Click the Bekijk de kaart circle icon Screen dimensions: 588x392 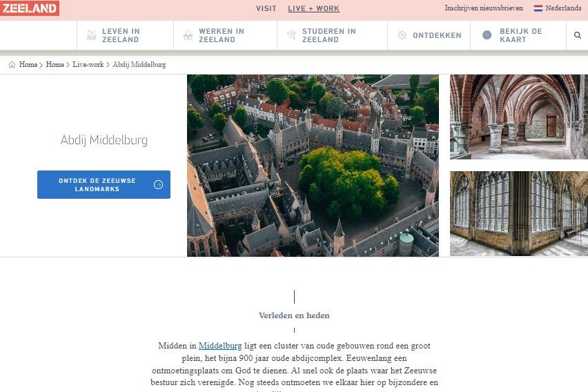click(487, 35)
